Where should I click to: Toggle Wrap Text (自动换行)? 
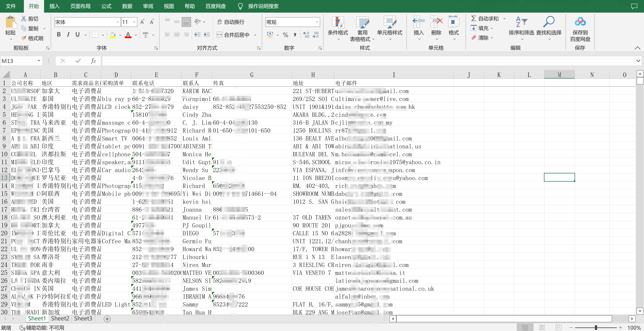coord(231,22)
